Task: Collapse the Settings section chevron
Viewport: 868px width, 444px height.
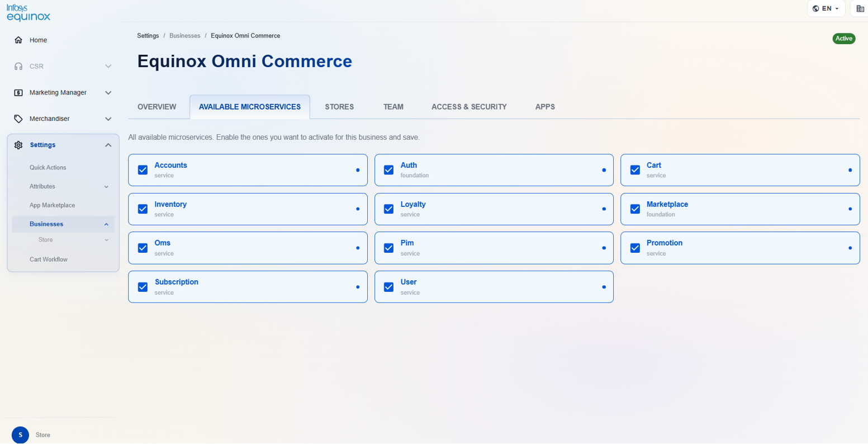Action: point(108,145)
